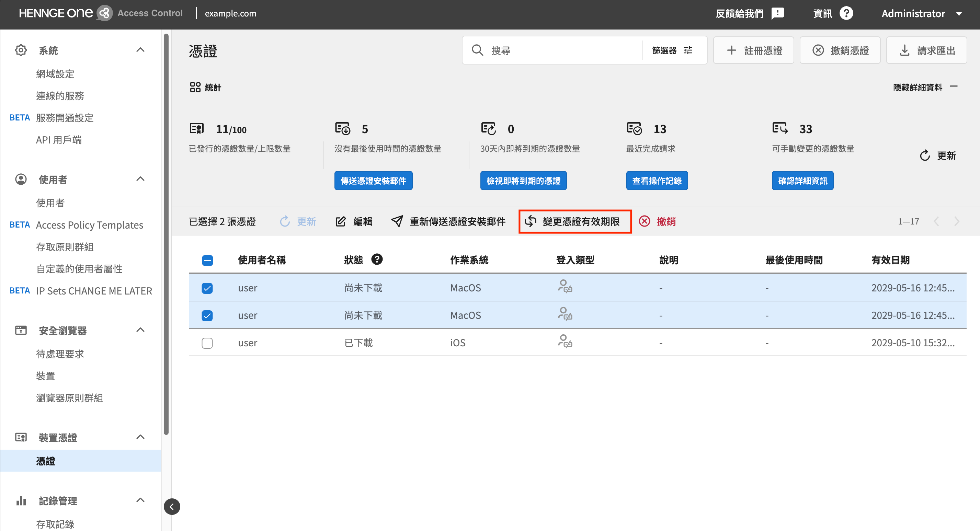The height and width of the screenshot is (531, 980).
Task: Click login type icon in second MacOS row
Action: tap(565, 314)
